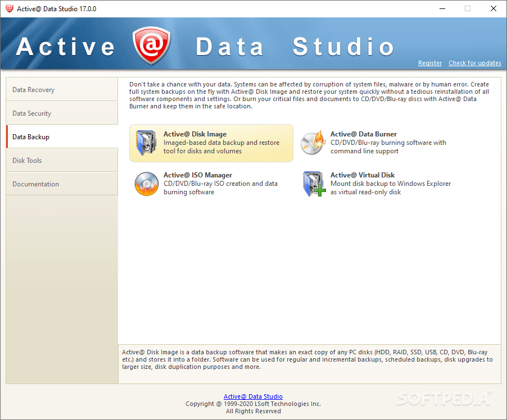Launch the Active@ Data Burner disc icon

(313, 143)
